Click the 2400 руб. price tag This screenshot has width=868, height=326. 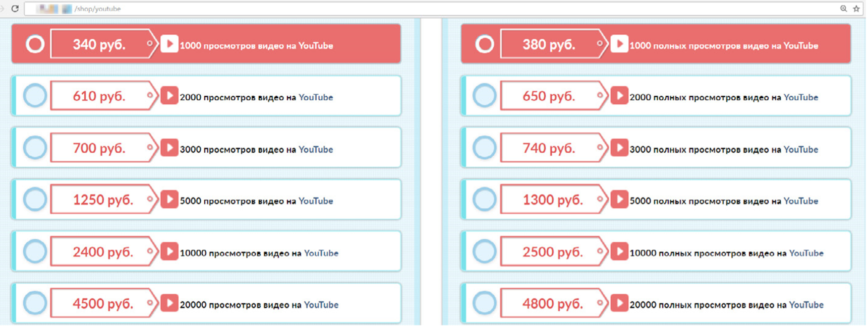pos(104,251)
